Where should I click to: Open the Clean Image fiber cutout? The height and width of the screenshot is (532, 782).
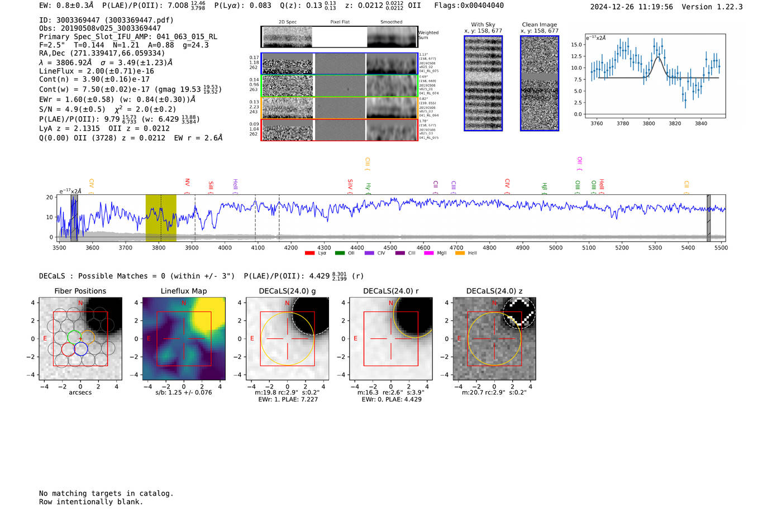coord(540,83)
